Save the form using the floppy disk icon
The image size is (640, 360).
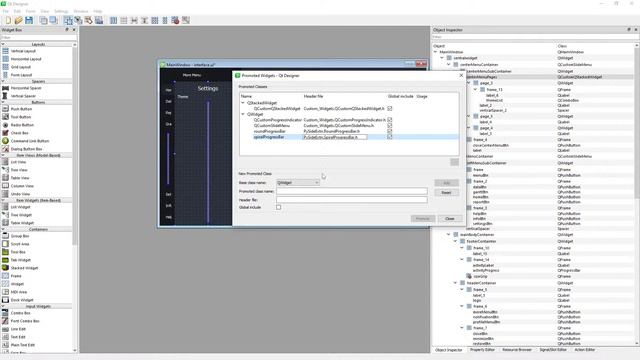[29, 20]
